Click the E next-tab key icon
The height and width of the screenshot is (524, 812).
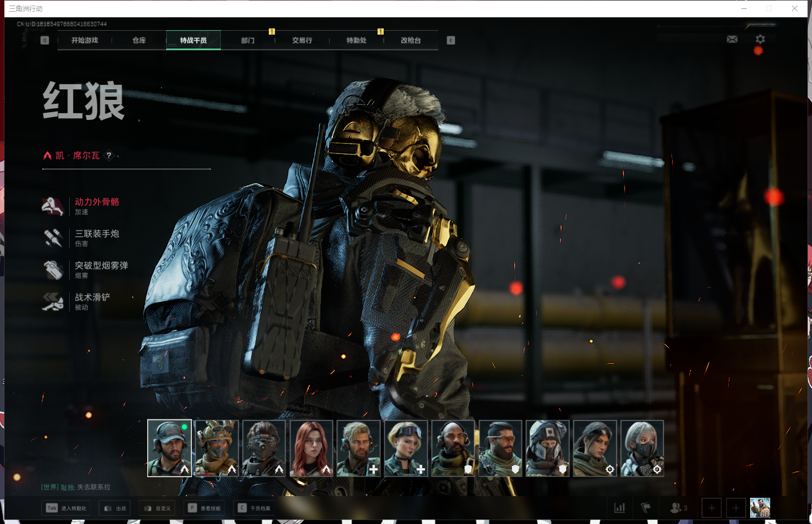click(451, 40)
